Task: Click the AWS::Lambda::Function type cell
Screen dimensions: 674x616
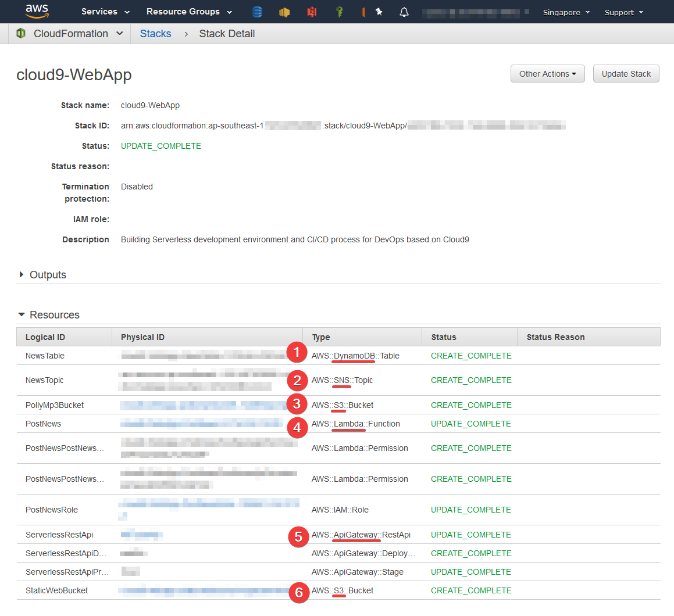Action: click(x=355, y=424)
